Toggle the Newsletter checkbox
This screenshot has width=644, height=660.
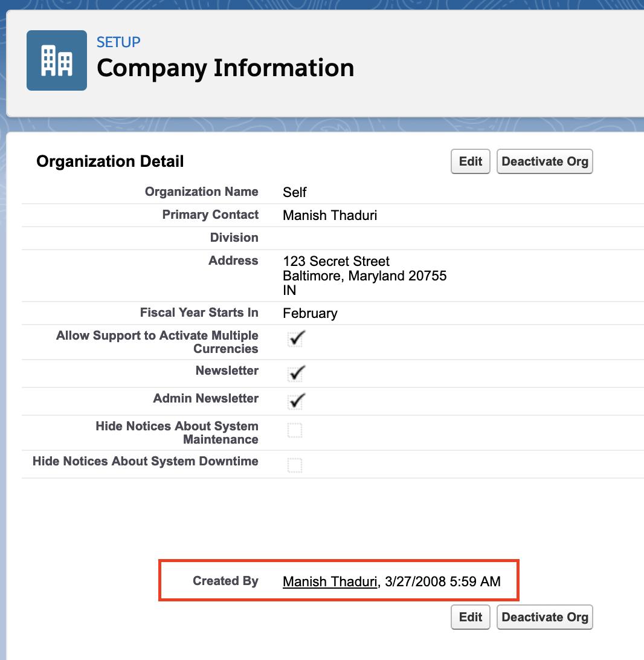pyautogui.click(x=295, y=374)
